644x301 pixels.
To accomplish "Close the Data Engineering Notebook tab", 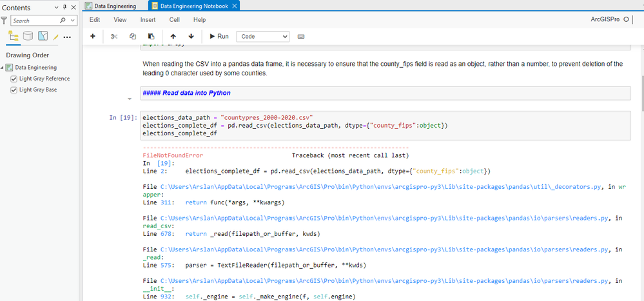I will pos(235,6).
